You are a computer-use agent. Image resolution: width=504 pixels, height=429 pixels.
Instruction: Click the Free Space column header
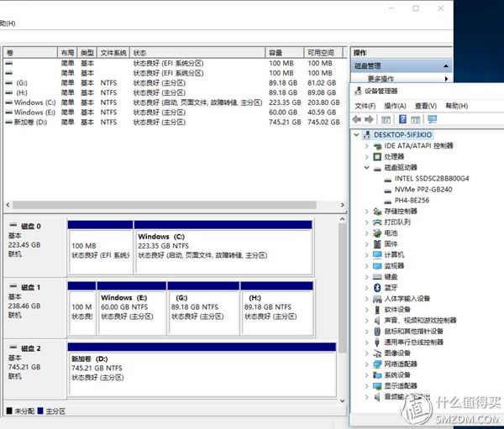coord(323,53)
